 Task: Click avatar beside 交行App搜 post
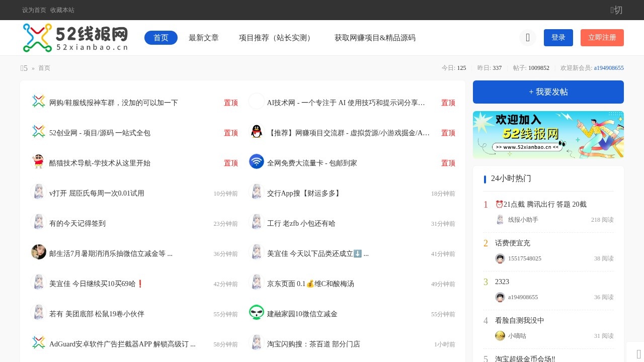point(257,192)
